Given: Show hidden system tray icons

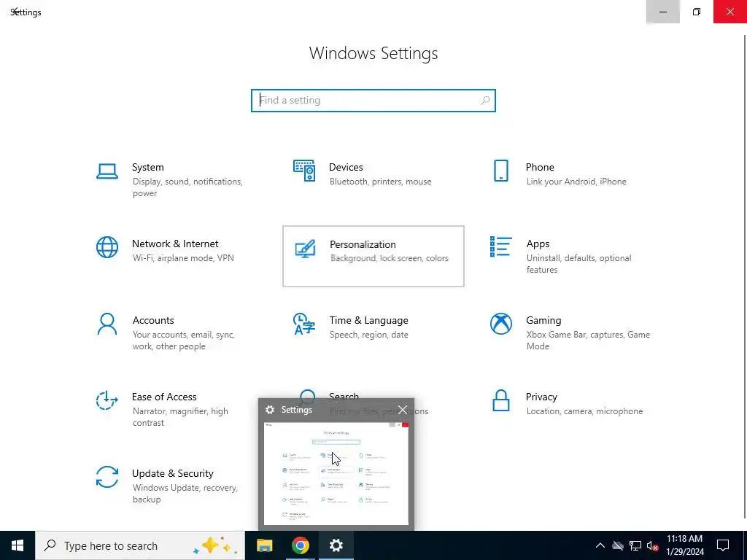Looking at the screenshot, I should (x=600, y=545).
